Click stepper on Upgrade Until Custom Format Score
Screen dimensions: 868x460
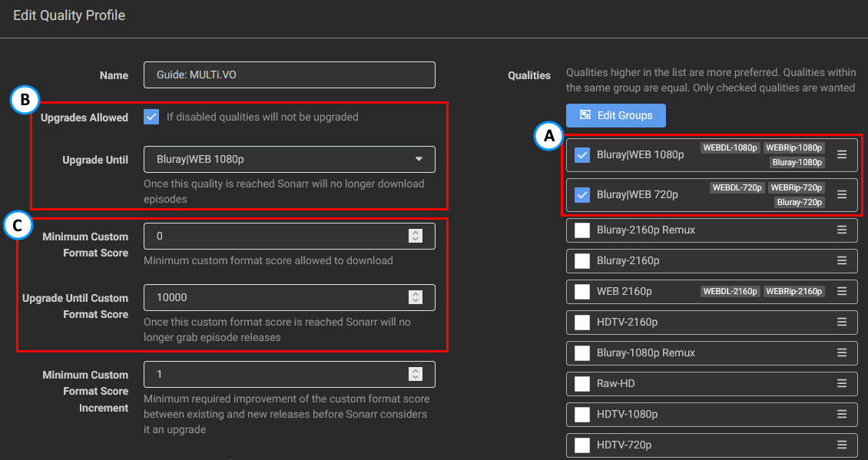click(416, 297)
